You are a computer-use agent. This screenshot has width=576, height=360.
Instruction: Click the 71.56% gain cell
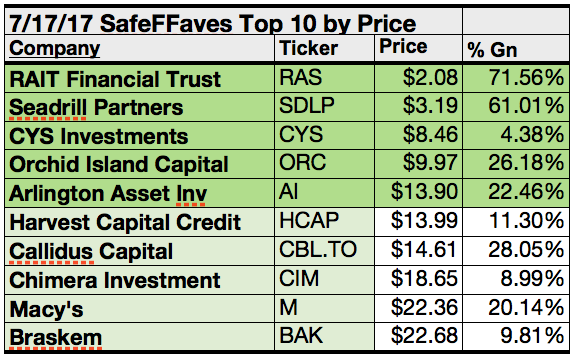pyautogui.click(x=516, y=79)
